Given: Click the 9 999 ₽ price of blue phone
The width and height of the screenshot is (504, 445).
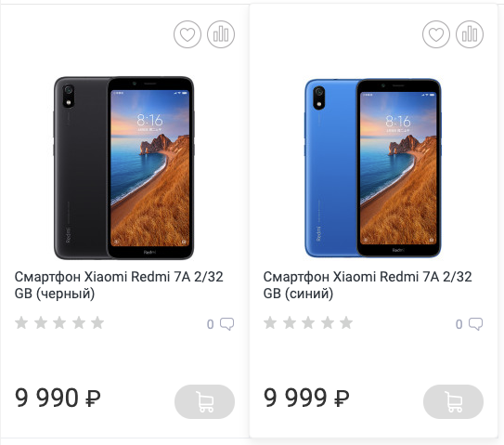Looking at the screenshot, I should (x=306, y=398).
